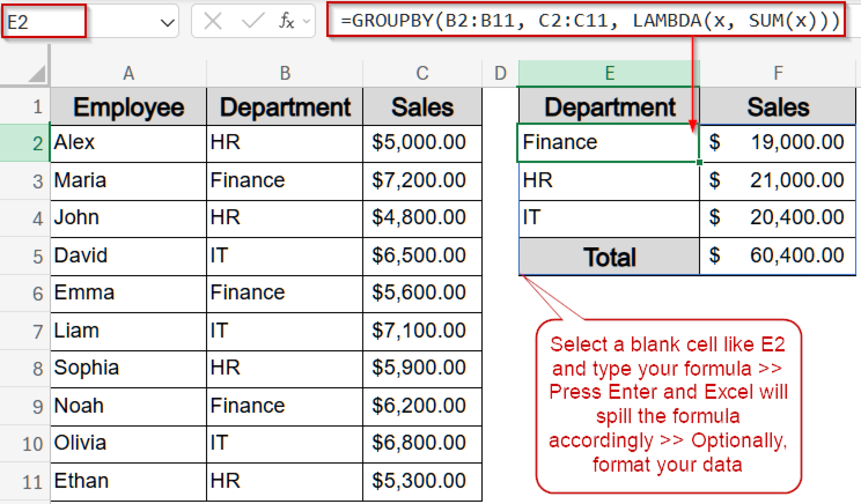Cancel formula entry with the X icon

click(212, 22)
